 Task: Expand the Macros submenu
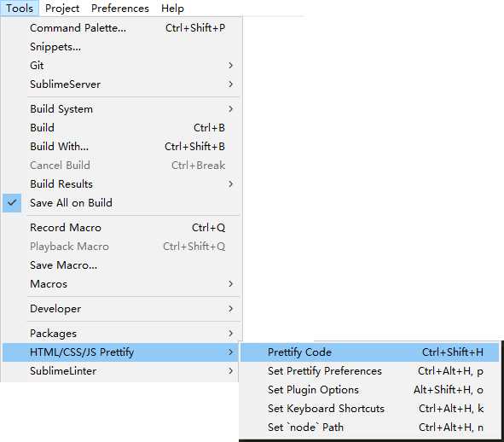(120, 284)
